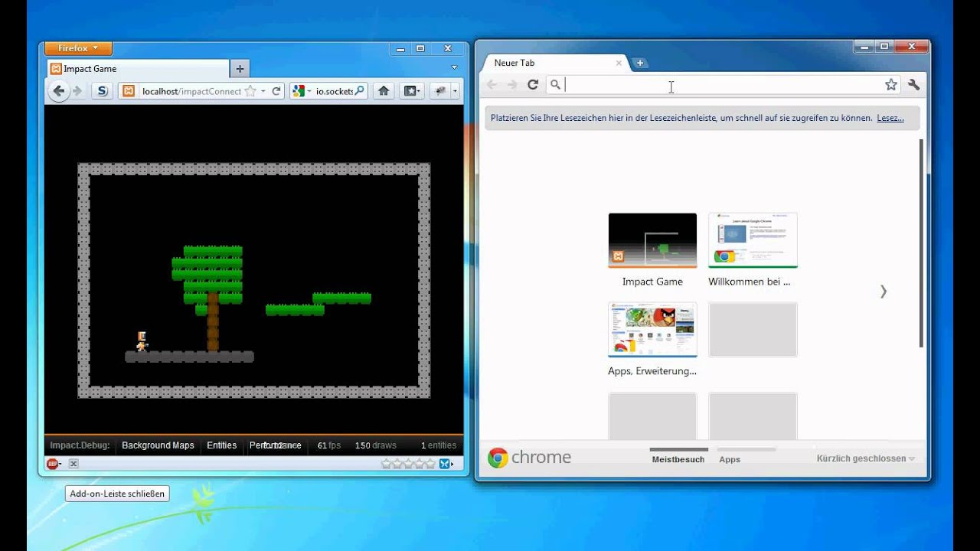Expand the Kürzlich geschlossen menu
Screen dimensions: 980x551
point(866,459)
